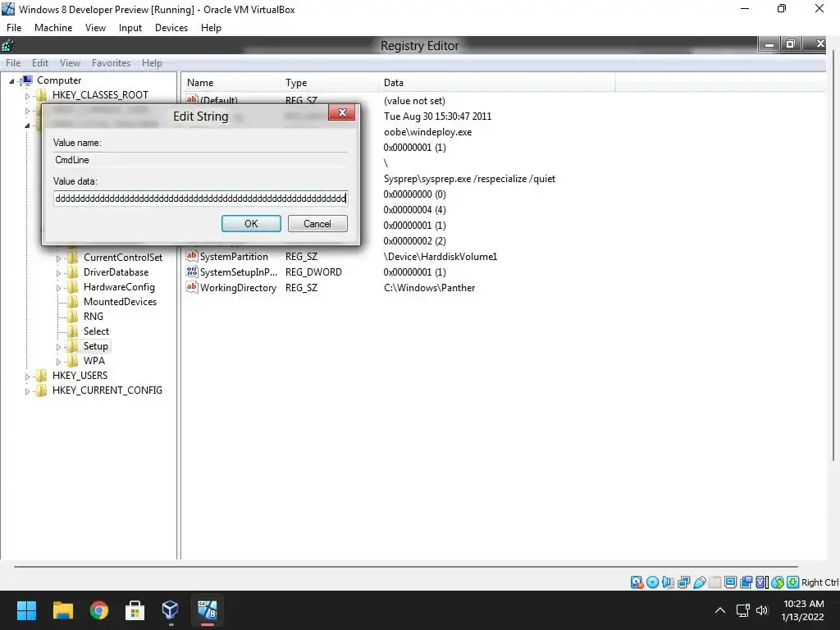Screen dimensions: 840x630
Task: Click the Value name field showing CmdLine
Action: coord(200,160)
